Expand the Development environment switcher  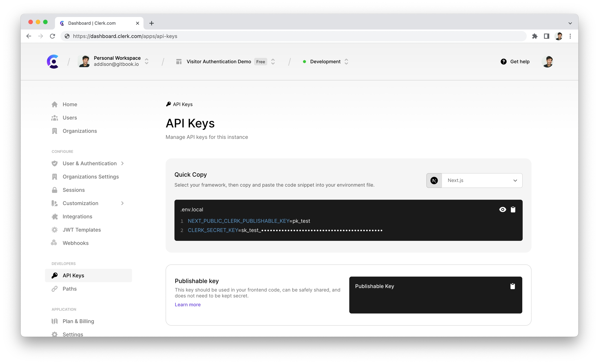325,62
